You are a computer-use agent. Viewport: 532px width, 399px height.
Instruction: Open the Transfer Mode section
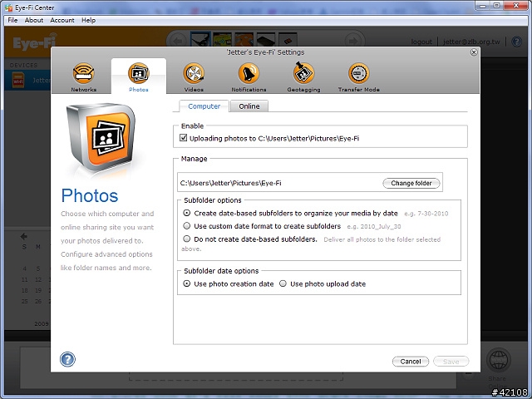coord(358,77)
